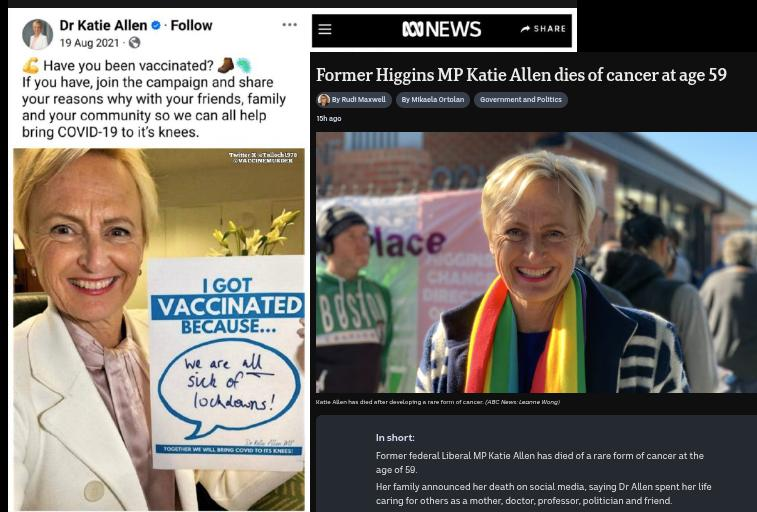Viewport: 757px width, 512px height.
Task: Open the three-dot post options menu
Action: (x=290, y=25)
